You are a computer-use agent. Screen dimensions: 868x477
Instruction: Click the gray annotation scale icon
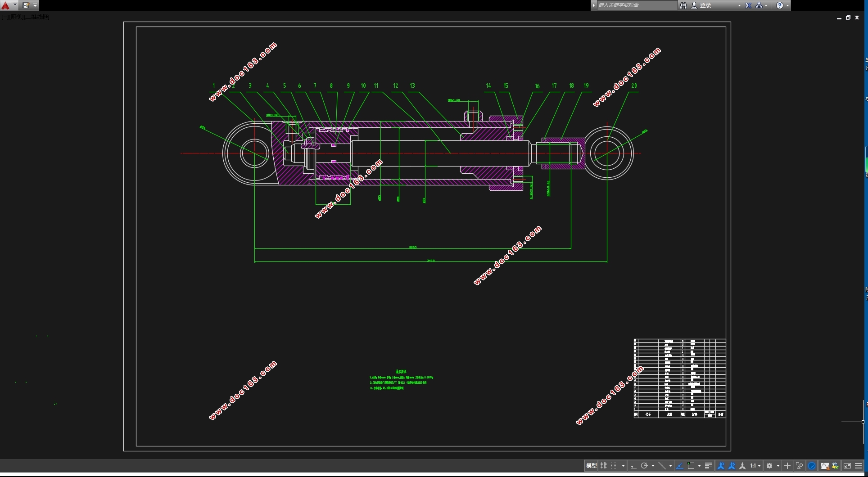[x=742, y=466]
